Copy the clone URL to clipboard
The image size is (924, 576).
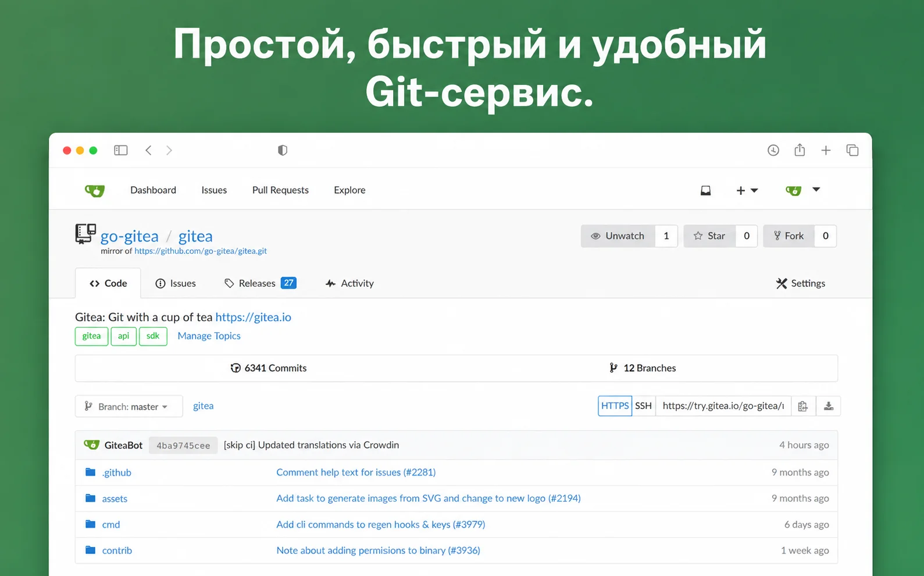coord(803,406)
